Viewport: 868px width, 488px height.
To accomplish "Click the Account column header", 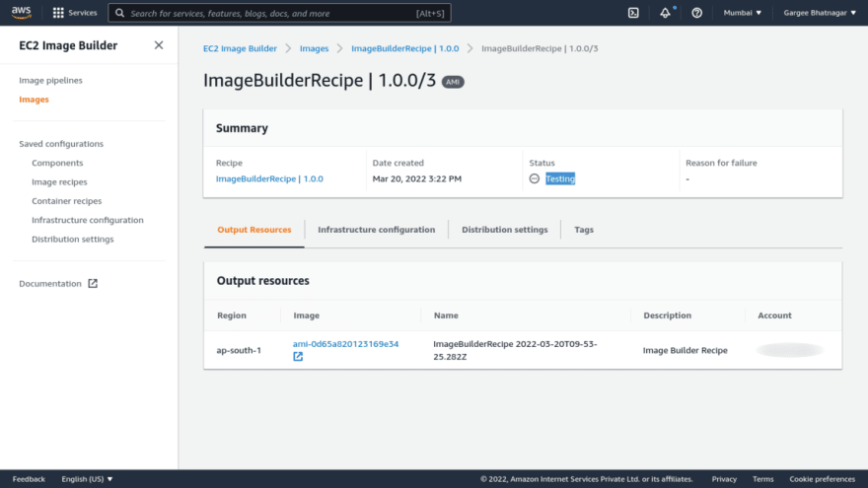I will click(774, 315).
